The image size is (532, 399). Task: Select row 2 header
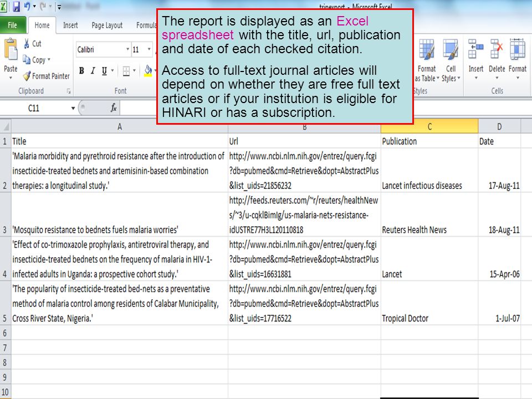pos(5,170)
